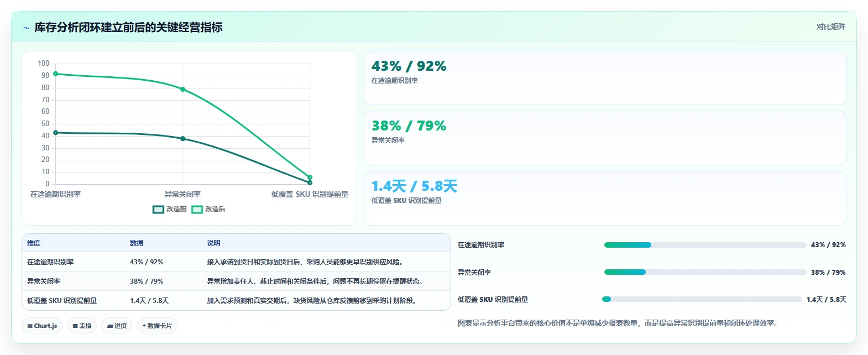Open the 1.4天 / 5.8天 metric card

605,198
